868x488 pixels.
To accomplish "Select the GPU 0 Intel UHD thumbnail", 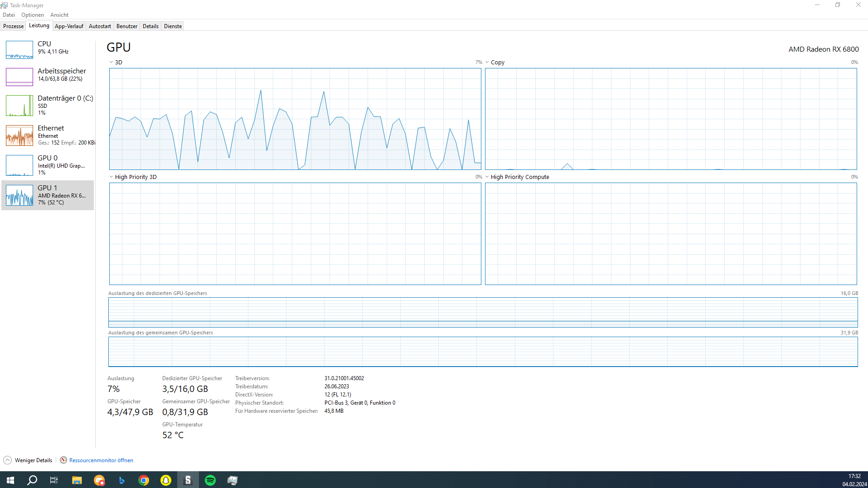I will coord(19,165).
